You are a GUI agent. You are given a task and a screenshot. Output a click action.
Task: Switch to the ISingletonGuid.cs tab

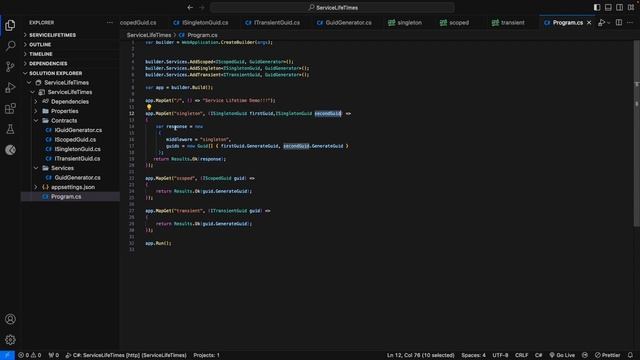pyautogui.click(x=200, y=23)
